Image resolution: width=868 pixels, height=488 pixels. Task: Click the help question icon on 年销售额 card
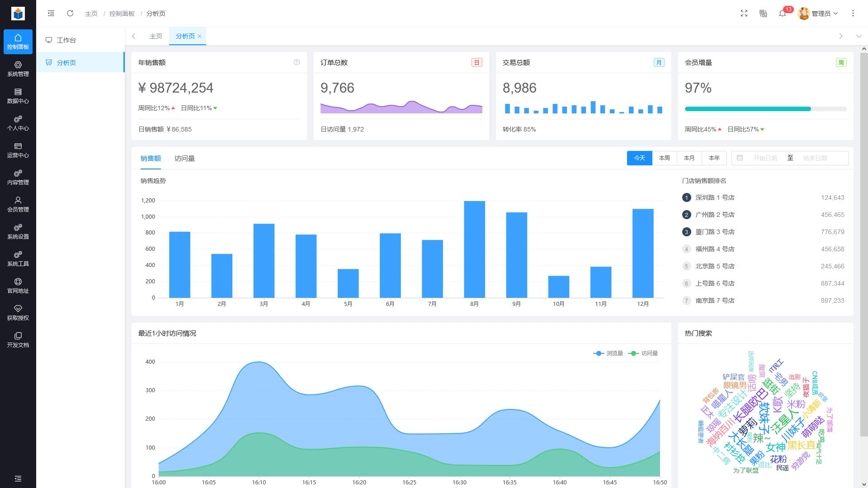[x=297, y=62]
